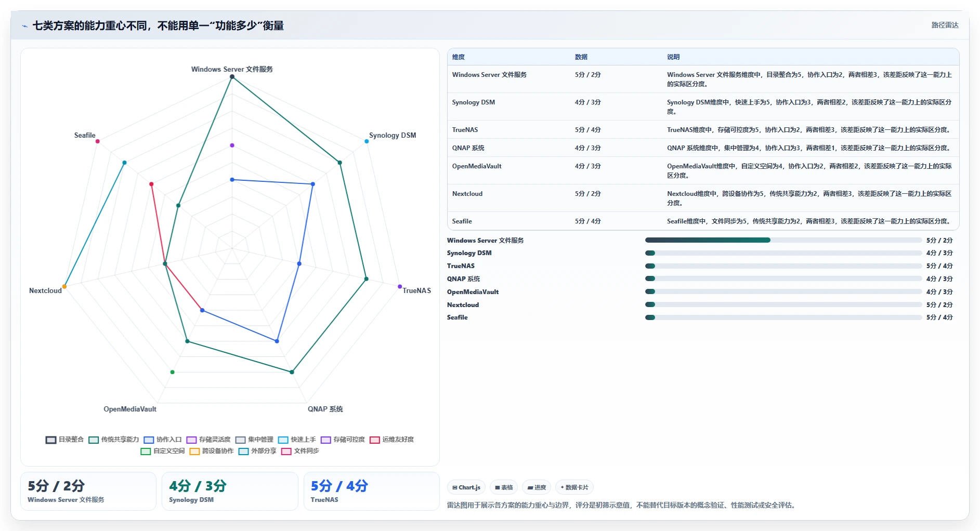
Task: Click the Seafile radar axis label
Action: click(85, 135)
